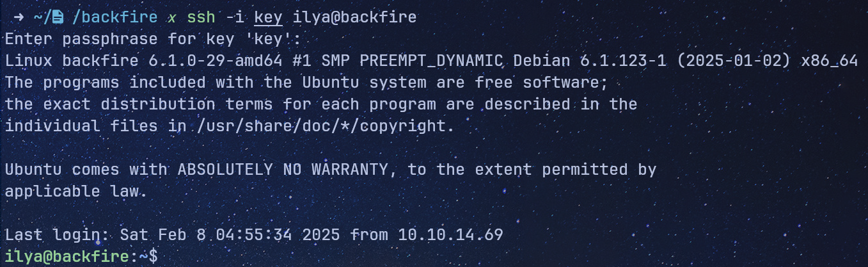
Task: Click the x86_64 architecture text
Action: pyautogui.click(x=830, y=61)
